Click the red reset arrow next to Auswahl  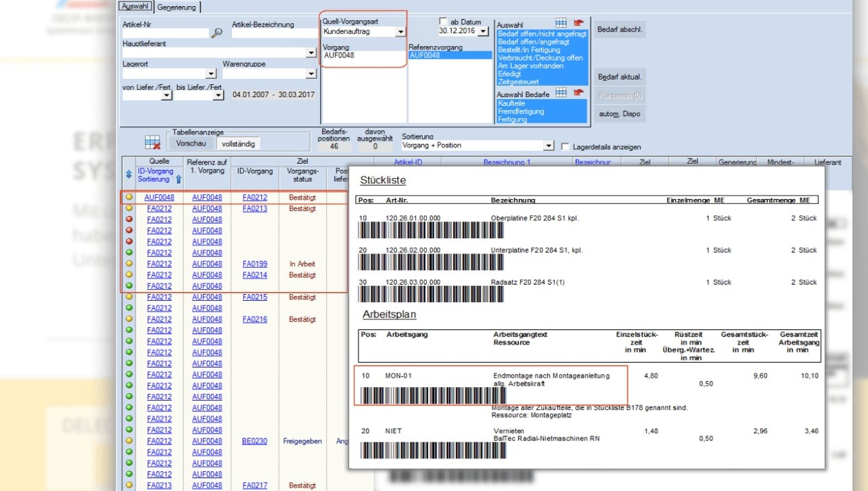point(578,23)
